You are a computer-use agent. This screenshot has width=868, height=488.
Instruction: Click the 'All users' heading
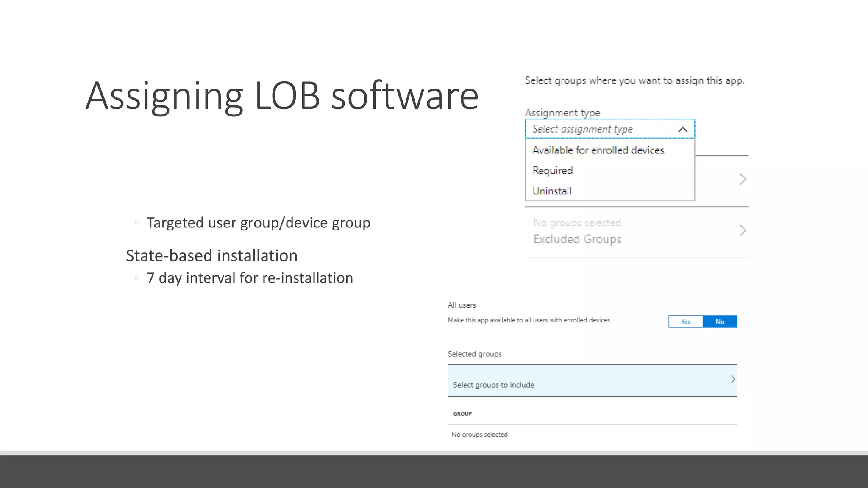tap(462, 305)
